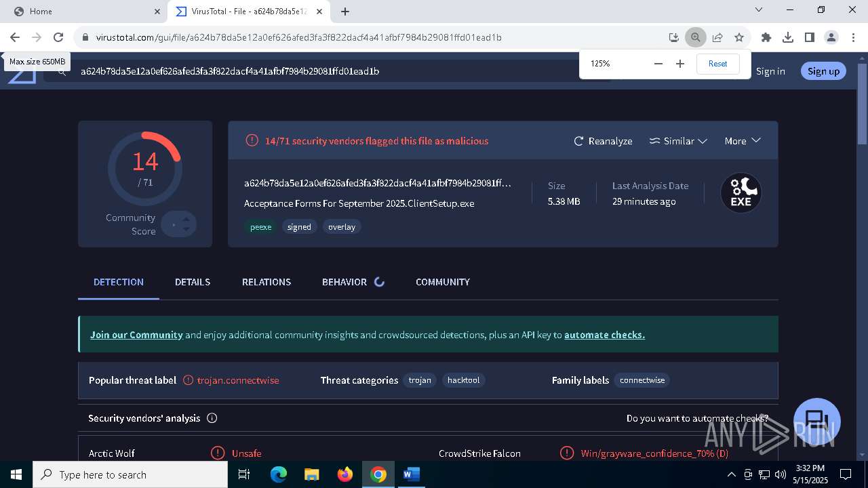This screenshot has width=868, height=488.
Task: Click the connectwise family label tag
Action: 642,380
